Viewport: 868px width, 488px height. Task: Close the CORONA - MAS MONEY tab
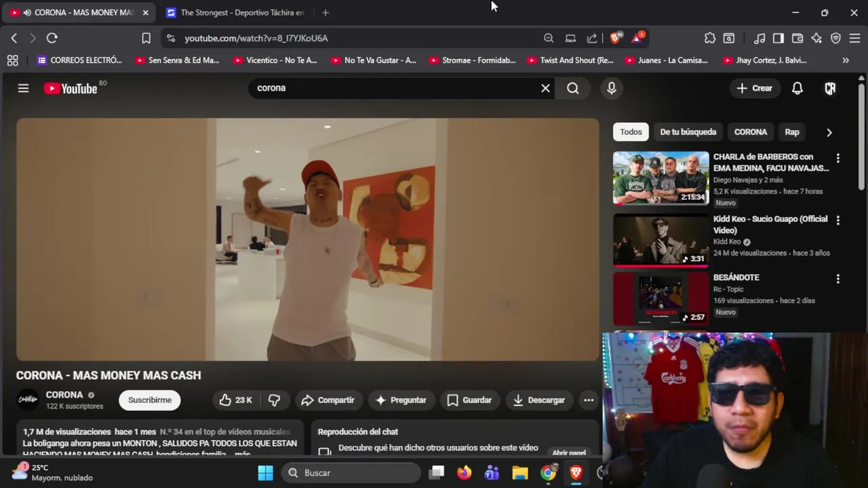click(145, 12)
